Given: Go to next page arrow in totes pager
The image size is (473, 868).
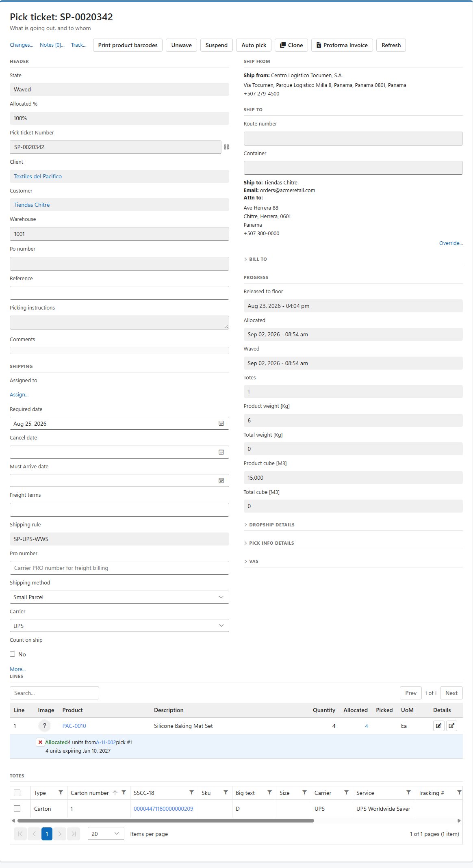Looking at the screenshot, I should click(60, 834).
